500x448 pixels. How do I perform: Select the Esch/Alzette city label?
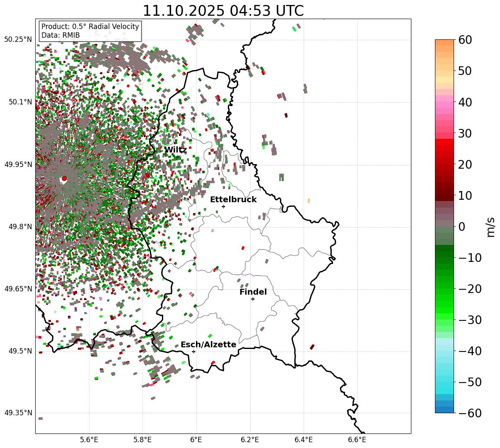pos(208,345)
